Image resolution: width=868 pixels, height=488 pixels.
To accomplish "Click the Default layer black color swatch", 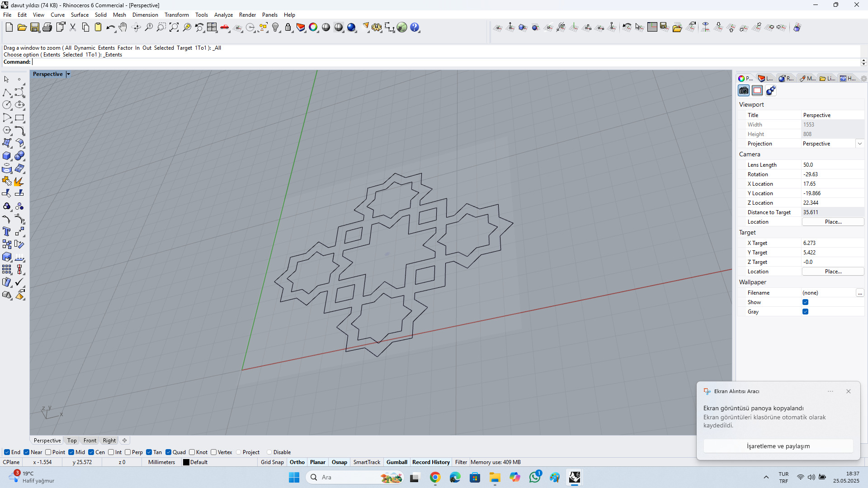I will coord(186,462).
